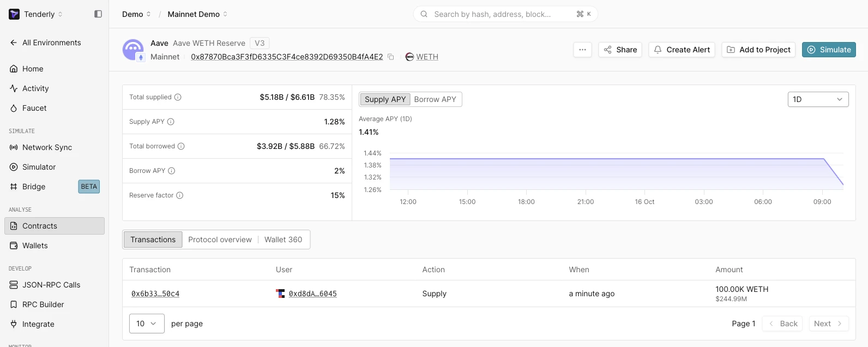Image resolution: width=868 pixels, height=347 pixels.
Task: Open Network Sync icon
Action: pyautogui.click(x=14, y=147)
